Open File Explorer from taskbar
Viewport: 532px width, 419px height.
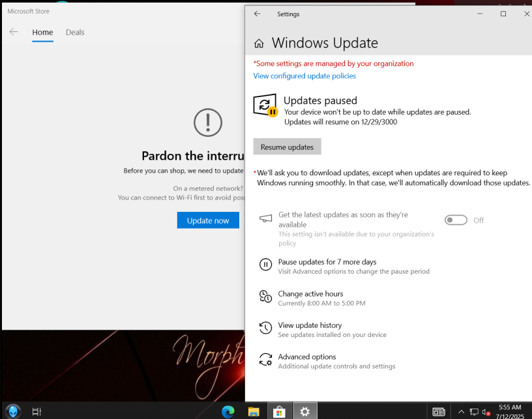(x=254, y=412)
